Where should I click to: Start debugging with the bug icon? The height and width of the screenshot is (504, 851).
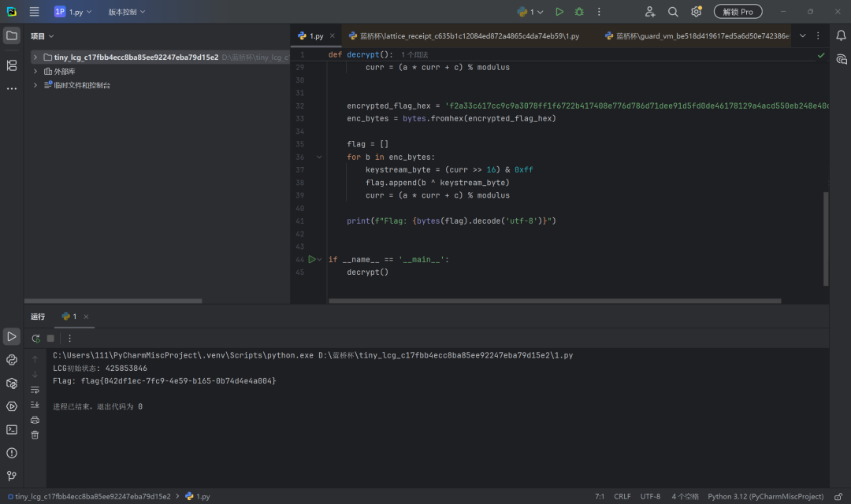[x=579, y=11]
